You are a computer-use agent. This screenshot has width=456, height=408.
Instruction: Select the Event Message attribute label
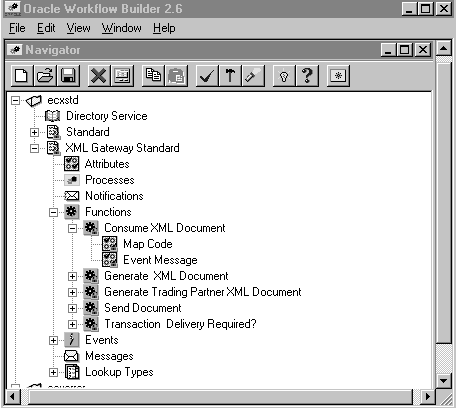click(x=160, y=260)
